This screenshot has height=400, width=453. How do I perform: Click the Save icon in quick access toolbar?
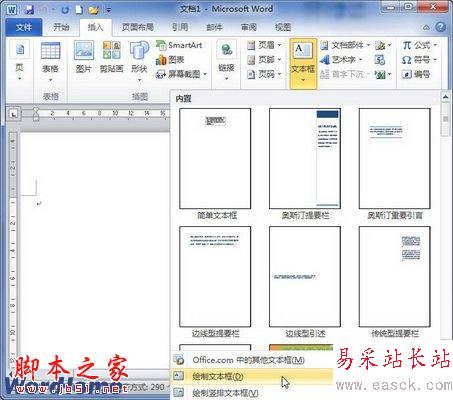pos(30,10)
